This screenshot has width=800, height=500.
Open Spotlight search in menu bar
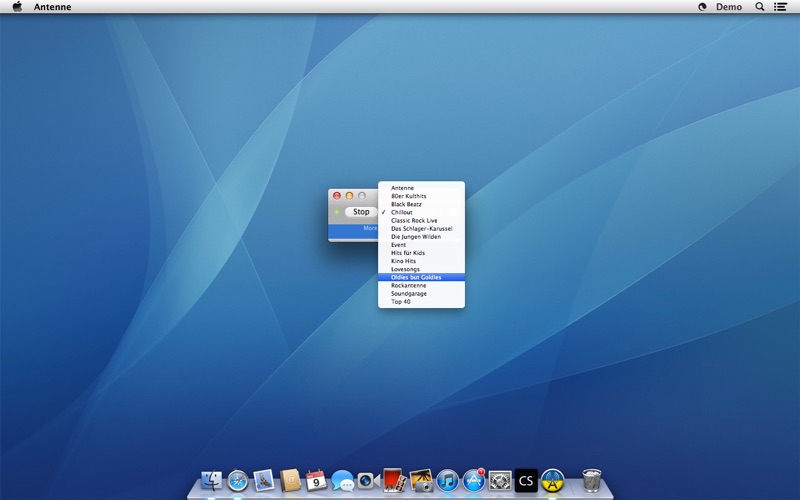click(760, 7)
